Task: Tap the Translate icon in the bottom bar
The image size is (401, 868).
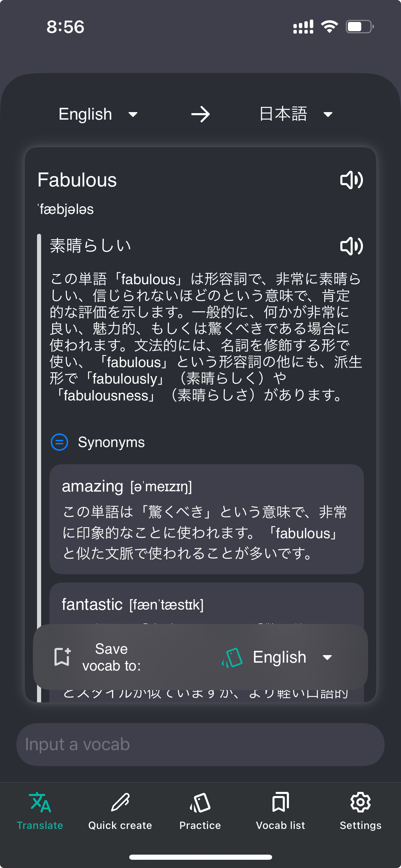Action: pyautogui.click(x=40, y=803)
